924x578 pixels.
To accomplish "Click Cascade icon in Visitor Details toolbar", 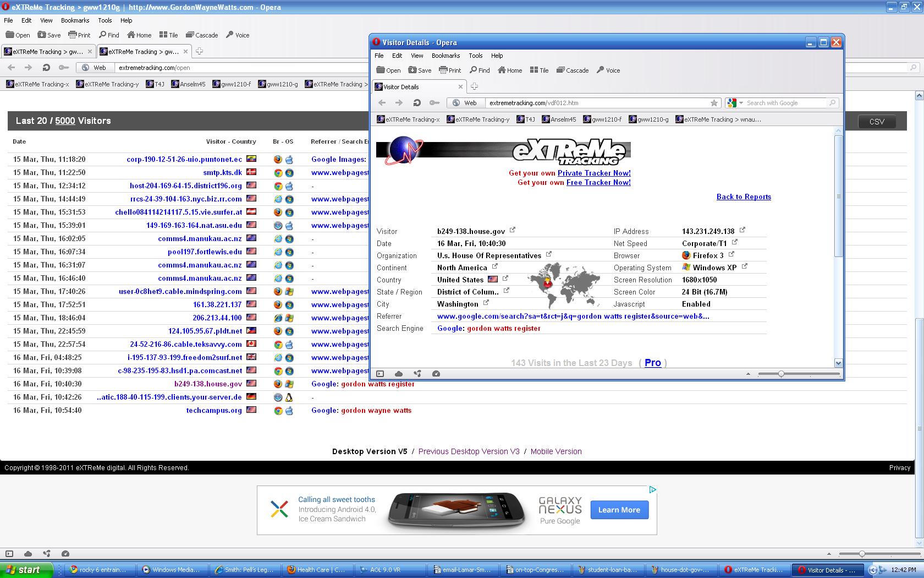I will (560, 70).
